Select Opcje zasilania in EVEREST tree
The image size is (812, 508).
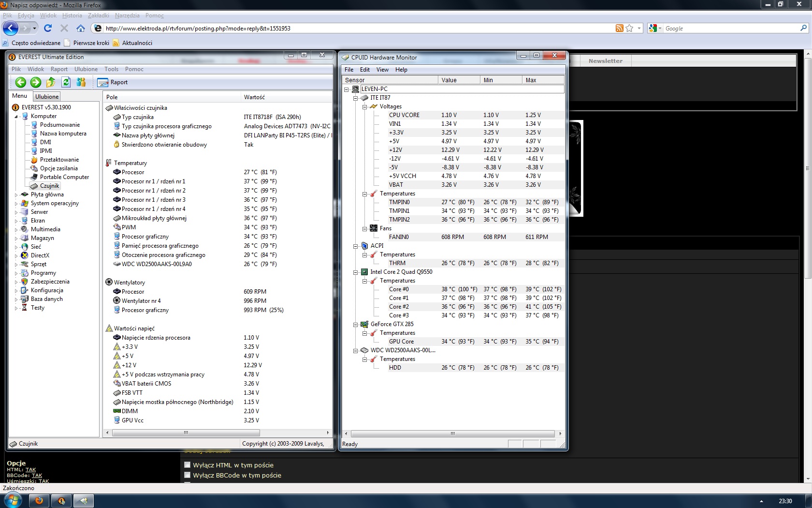coord(58,168)
